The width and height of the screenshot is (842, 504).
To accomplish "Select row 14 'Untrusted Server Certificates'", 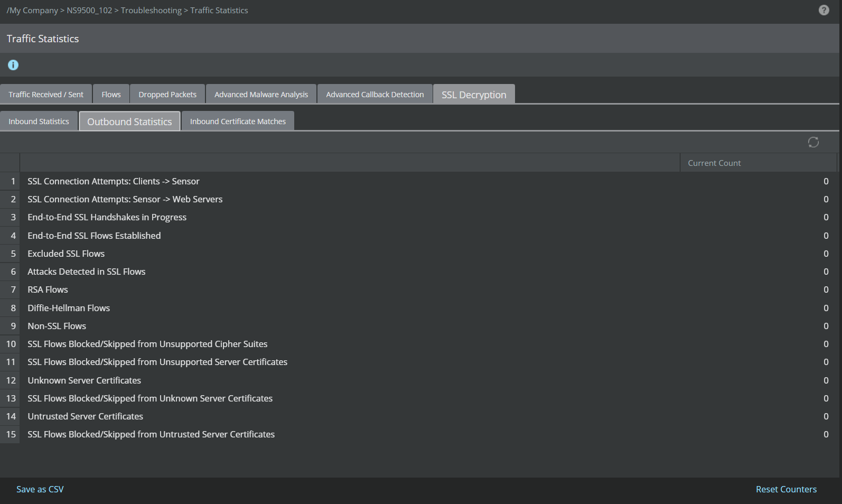I will click(x=418, y=416).
